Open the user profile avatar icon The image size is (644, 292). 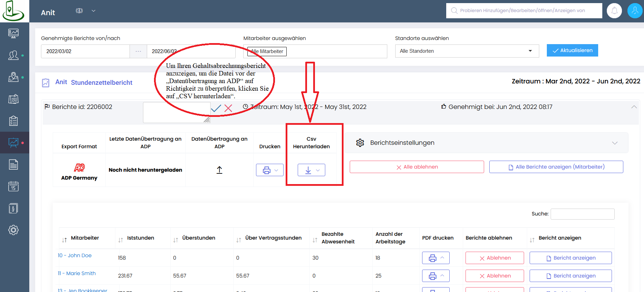click(634, 11)
